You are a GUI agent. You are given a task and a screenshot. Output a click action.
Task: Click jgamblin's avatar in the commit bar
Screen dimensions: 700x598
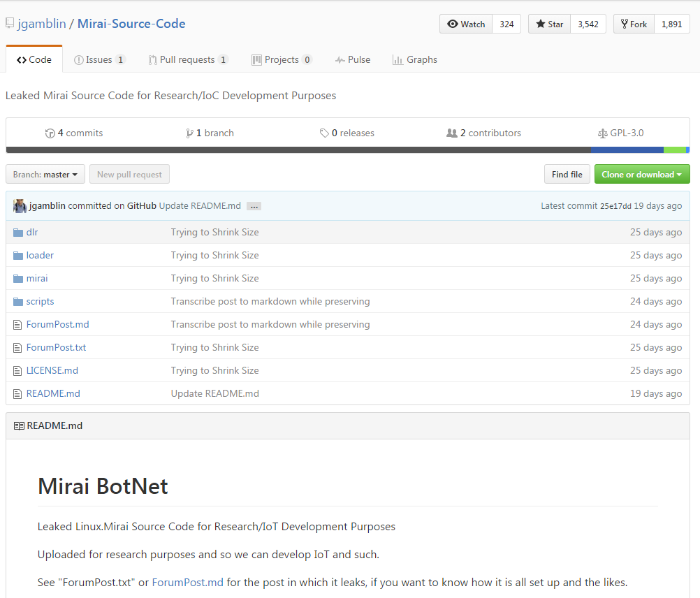click(20, 205)
